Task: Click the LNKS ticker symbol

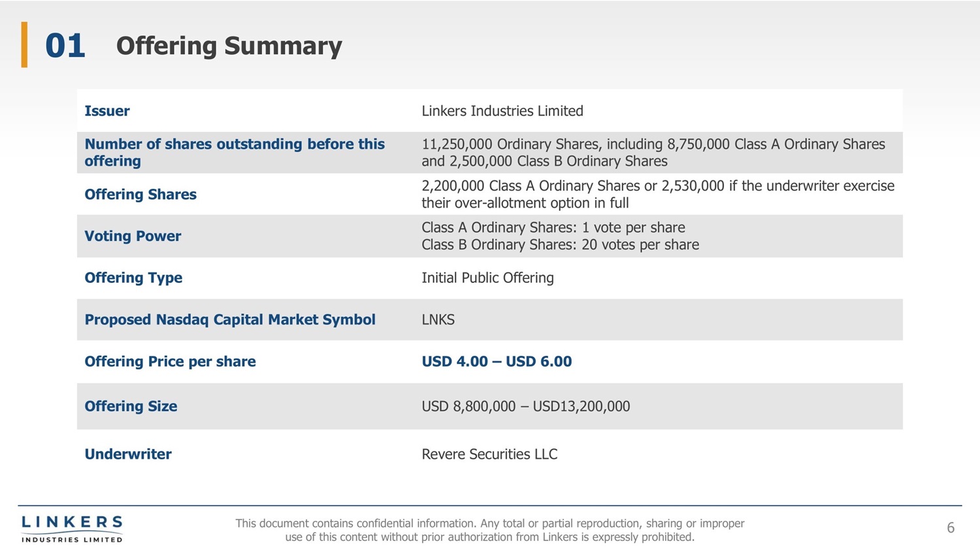Action: 438,320
